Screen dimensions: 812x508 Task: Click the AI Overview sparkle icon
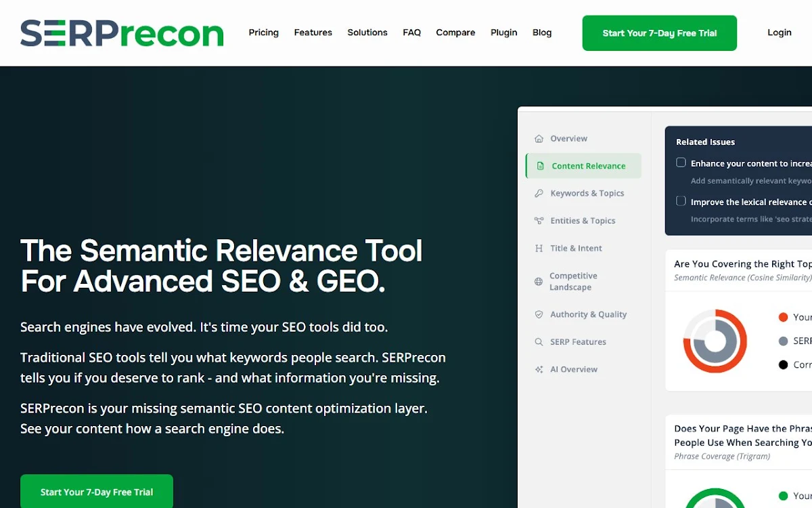pyautogui.click(x=539, y=370)
